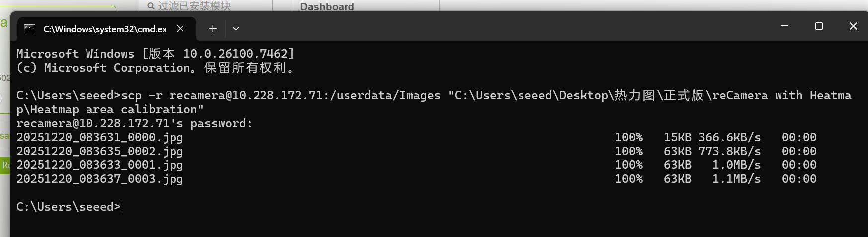Close the cmd.exe terminal tab
Screen dimensions: 868x237
180,29
